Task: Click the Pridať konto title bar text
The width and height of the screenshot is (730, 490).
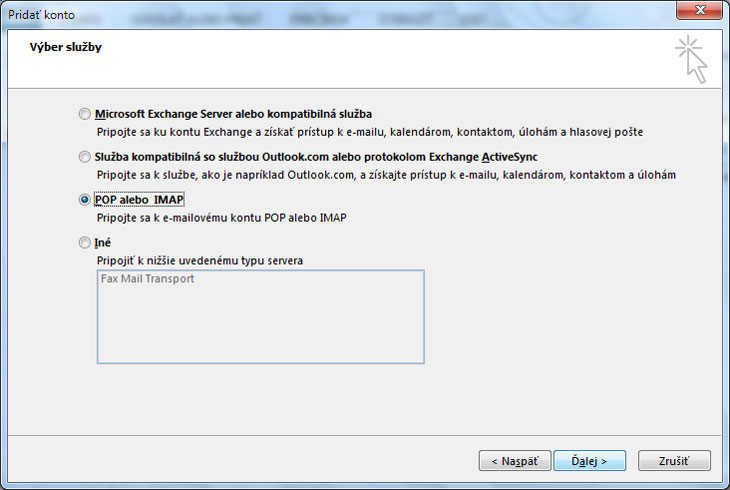Action: pos(41,15)
